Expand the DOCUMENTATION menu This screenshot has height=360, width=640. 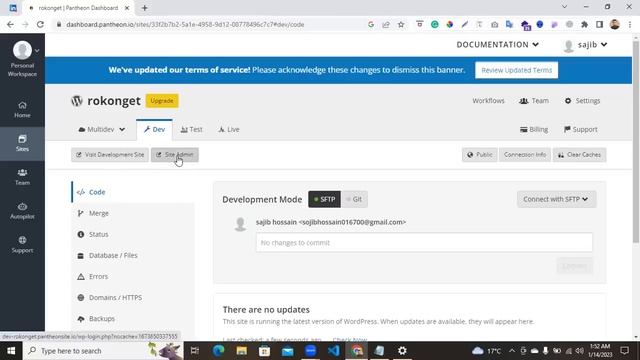498,44
